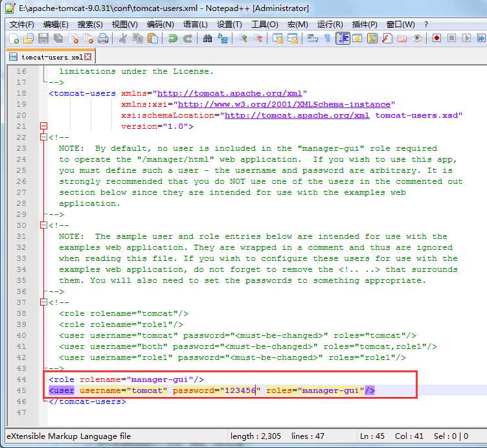Image resolution: width=487 pixels, height=448 pixels.
Task: Click "Ln : 45" in status bar
Action: (372, 436)
